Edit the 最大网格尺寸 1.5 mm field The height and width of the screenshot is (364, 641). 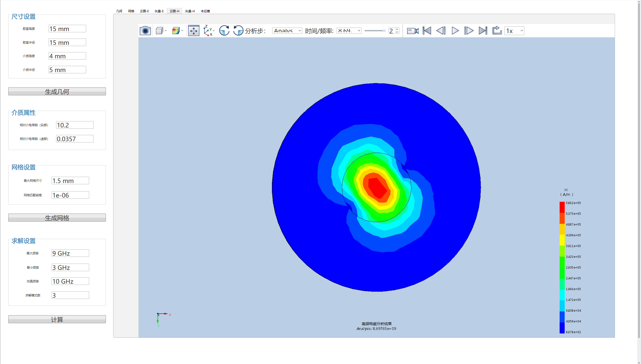coord(70,180)
